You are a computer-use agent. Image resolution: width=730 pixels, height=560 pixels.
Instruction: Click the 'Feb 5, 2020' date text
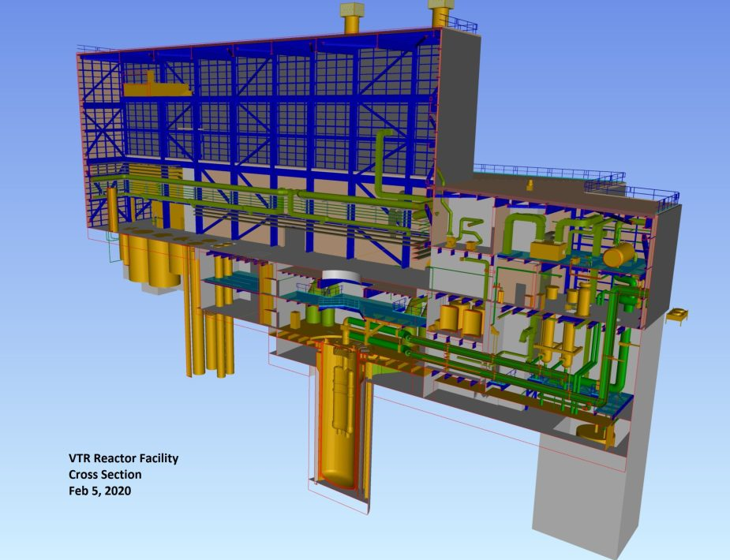(x=99, y=491)
